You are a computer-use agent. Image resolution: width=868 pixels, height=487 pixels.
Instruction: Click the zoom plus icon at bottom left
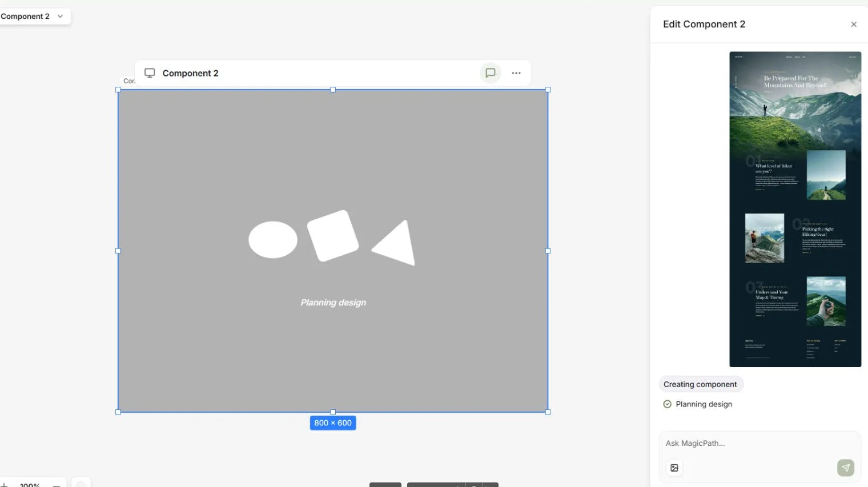pyautogui.click(x=4, y=484)
